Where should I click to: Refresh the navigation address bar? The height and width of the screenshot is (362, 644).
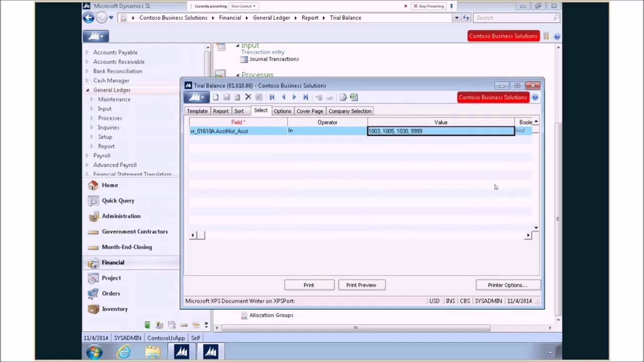[466, 18]
